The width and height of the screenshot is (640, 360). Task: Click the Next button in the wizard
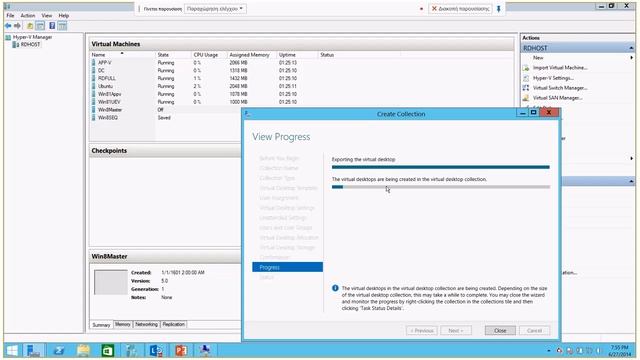click(456, 331)
